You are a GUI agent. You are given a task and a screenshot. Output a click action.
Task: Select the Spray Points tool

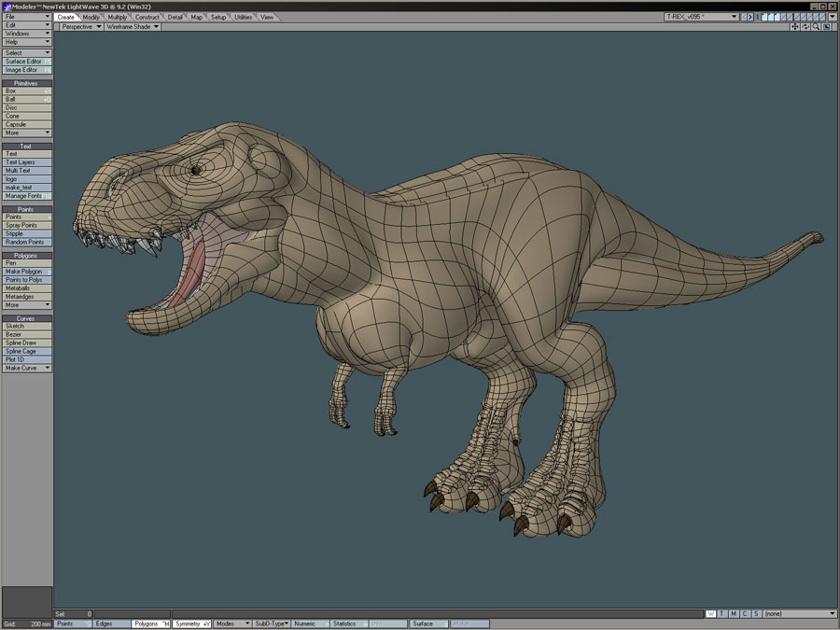[x=27, y=226]
